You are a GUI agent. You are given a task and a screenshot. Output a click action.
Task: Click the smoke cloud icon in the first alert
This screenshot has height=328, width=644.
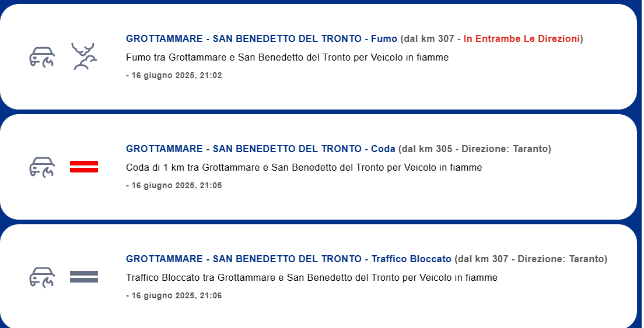(84, 56)
